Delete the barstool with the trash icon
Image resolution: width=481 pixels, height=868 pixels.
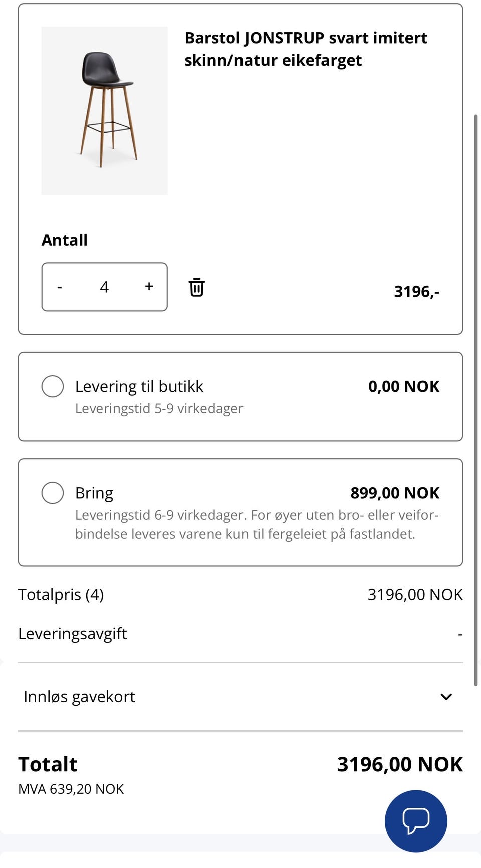click(196, 287)
